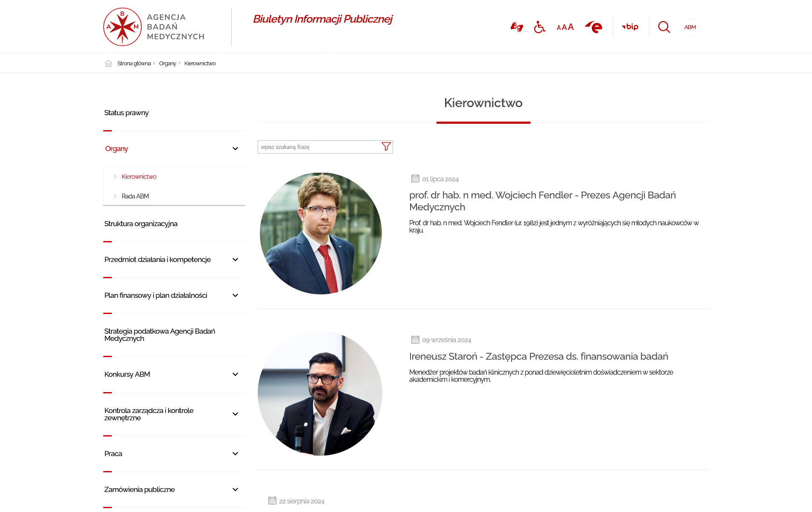The width and height of the screenshot is (812, 512).
Task: Click the AAA font size icon
Action: click(565, 27)
